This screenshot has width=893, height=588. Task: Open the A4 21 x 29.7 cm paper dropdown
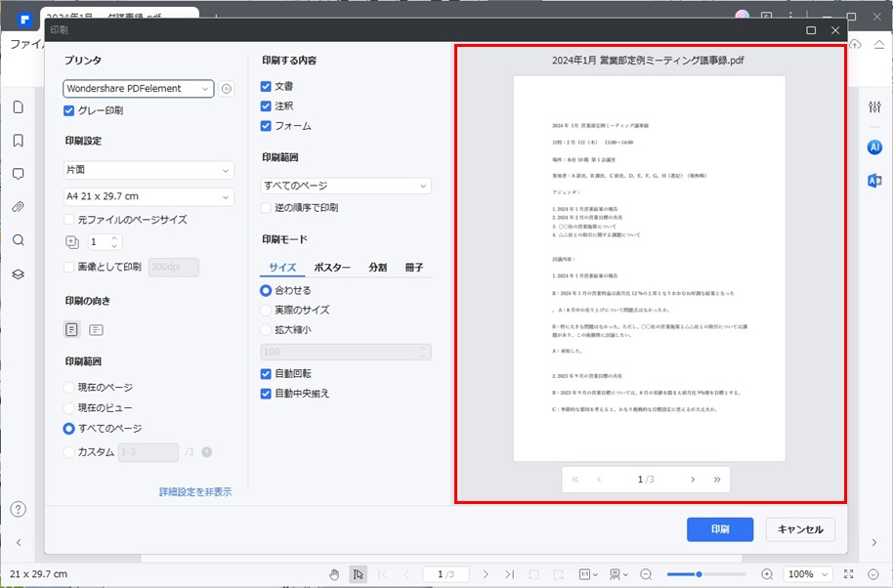(149, 196)
